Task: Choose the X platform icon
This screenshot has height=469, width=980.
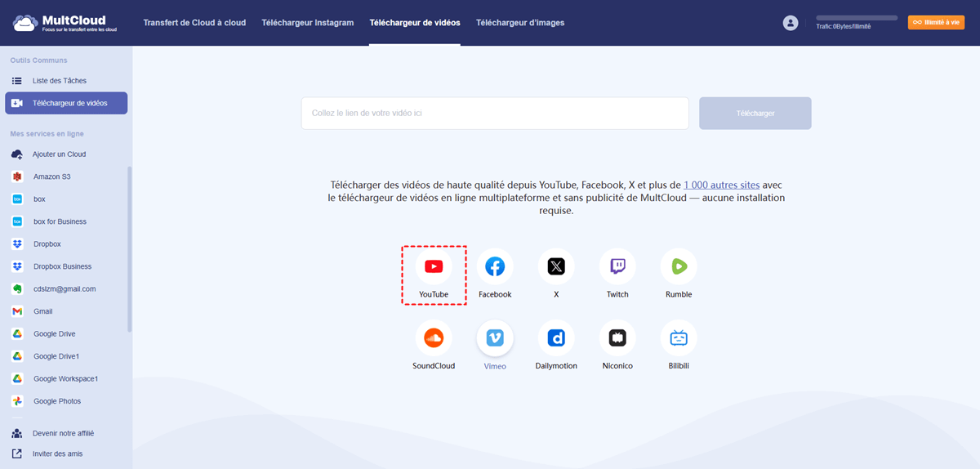Action: [x=556, y=266]
